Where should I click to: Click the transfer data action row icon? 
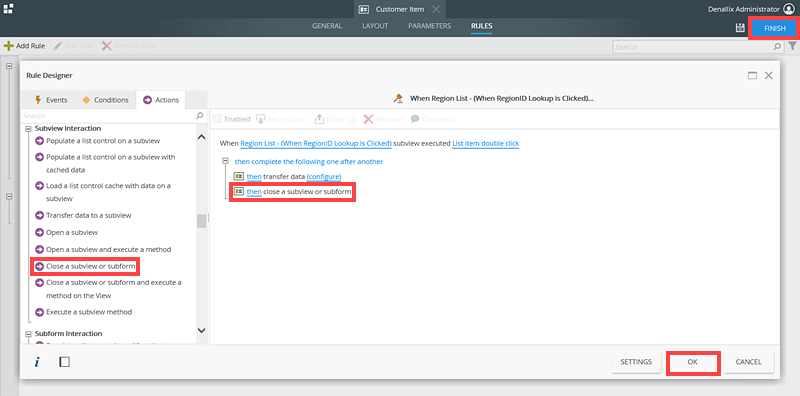[x=238, y=176]
